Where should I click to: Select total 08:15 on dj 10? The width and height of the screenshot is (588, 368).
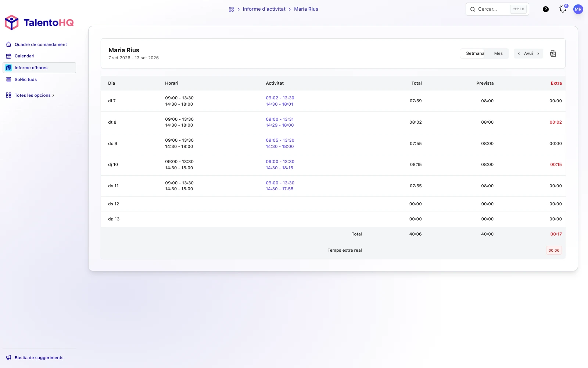point(416,164)
